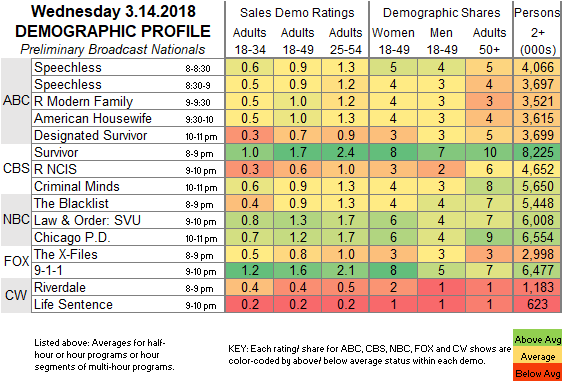Click Life Sentence's 623 viewers cell
562x381 pixels.
pos(538,304)
